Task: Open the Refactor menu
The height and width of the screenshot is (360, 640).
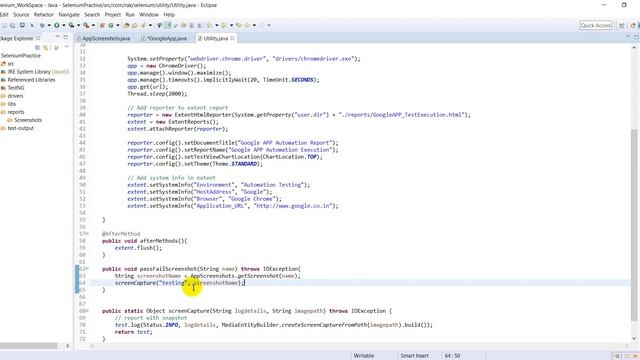Action: [44, 15]
